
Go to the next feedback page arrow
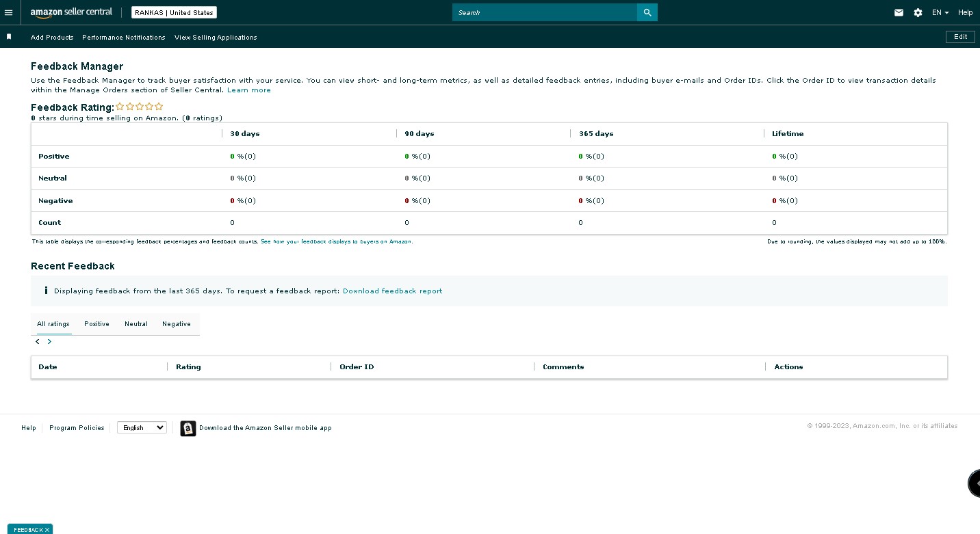coord(49,341)
